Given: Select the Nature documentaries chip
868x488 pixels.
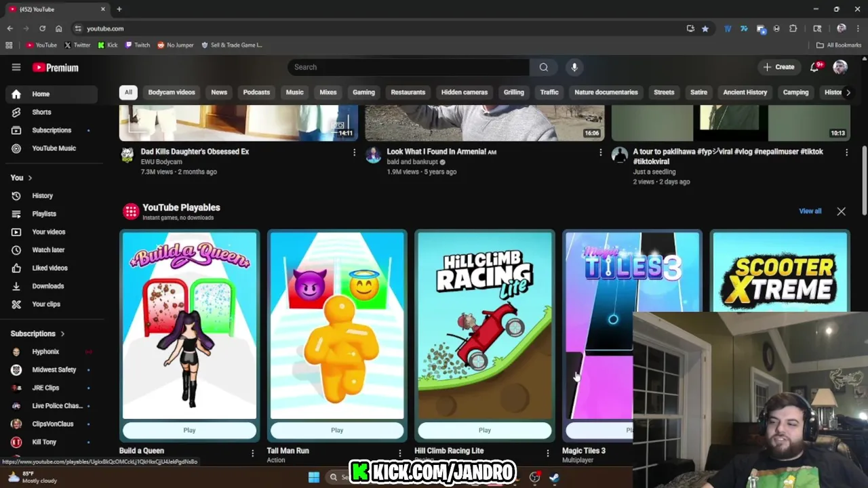Looking at the screenshot, I should tap(606, 92).
